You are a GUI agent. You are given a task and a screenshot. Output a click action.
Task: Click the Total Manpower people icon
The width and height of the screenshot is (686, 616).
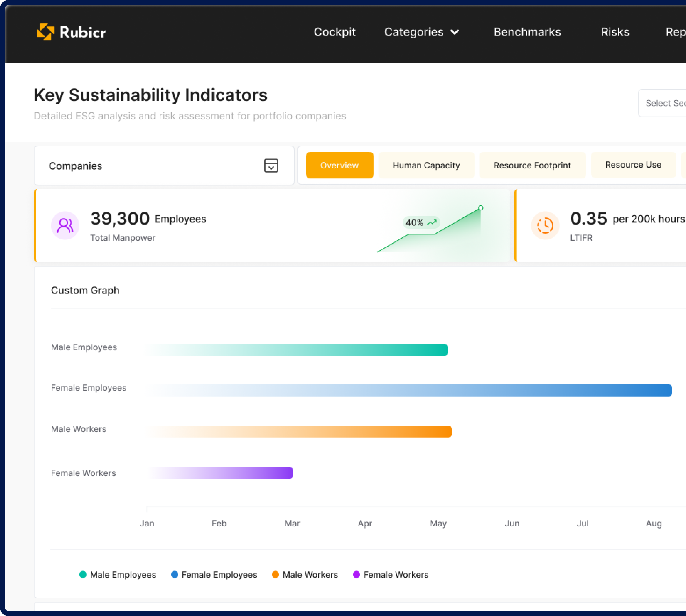pos(65,225)
